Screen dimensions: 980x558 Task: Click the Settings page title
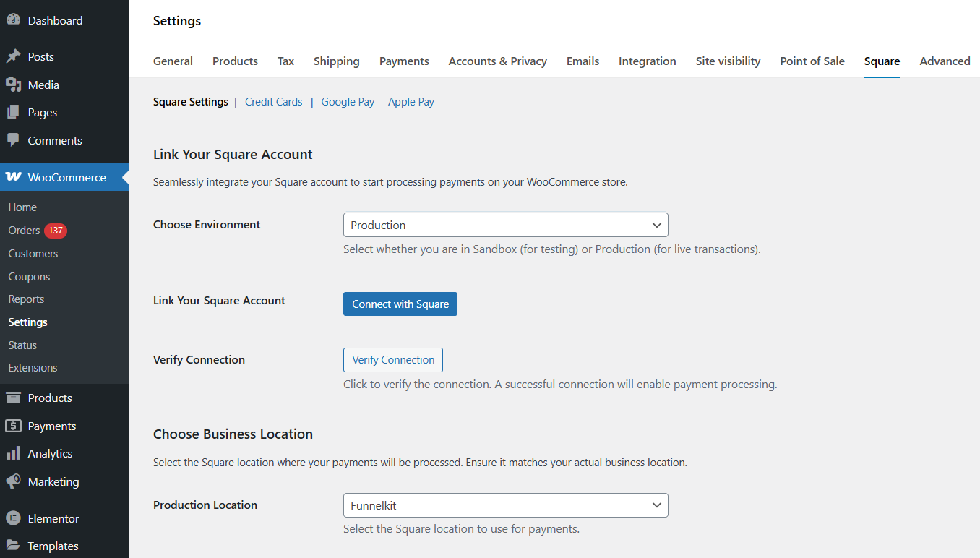coord(177,21)
